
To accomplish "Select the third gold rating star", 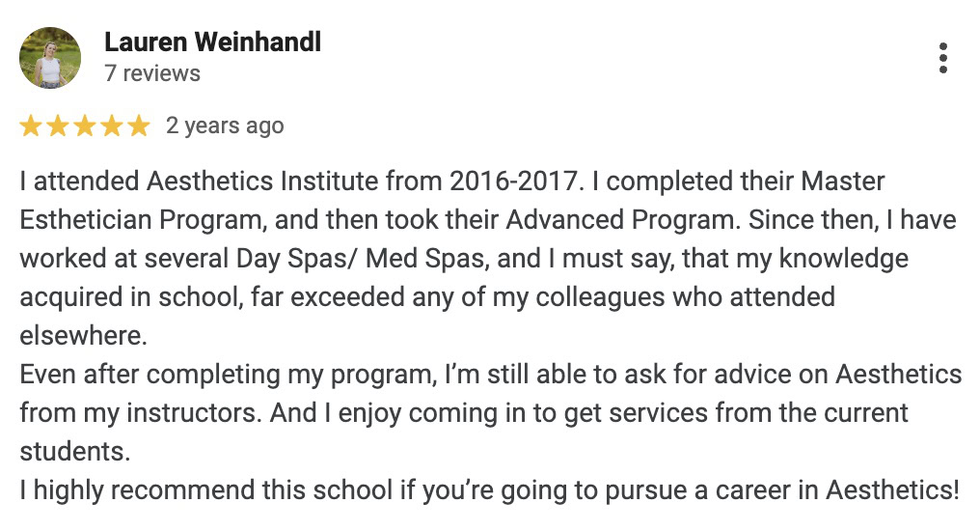I will point(84,126).
